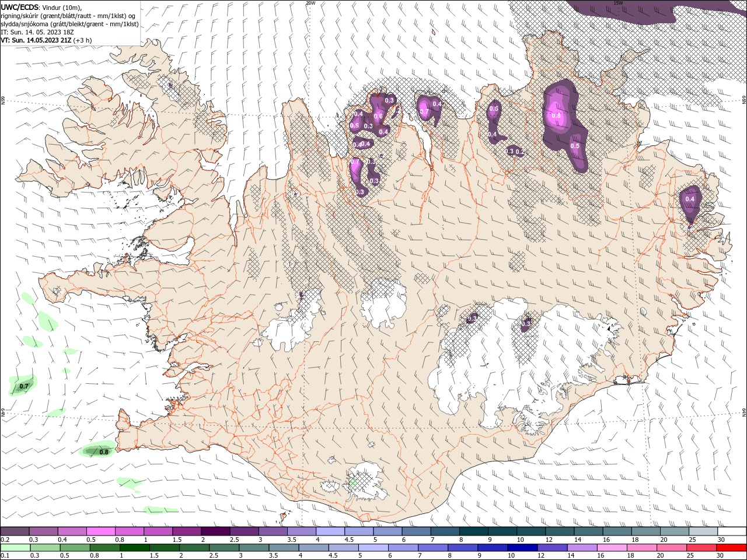Pick the lower legend swatch between 10 and 12

tap(522, 548)
